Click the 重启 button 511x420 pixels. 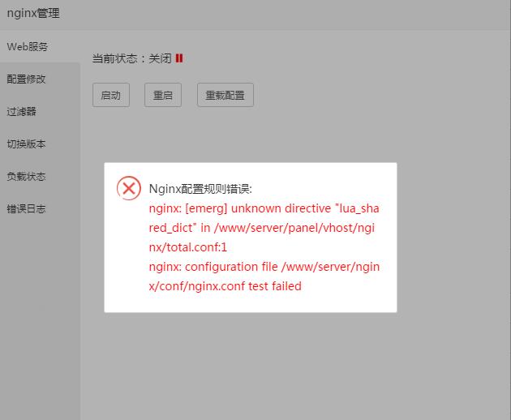(163, 95)
